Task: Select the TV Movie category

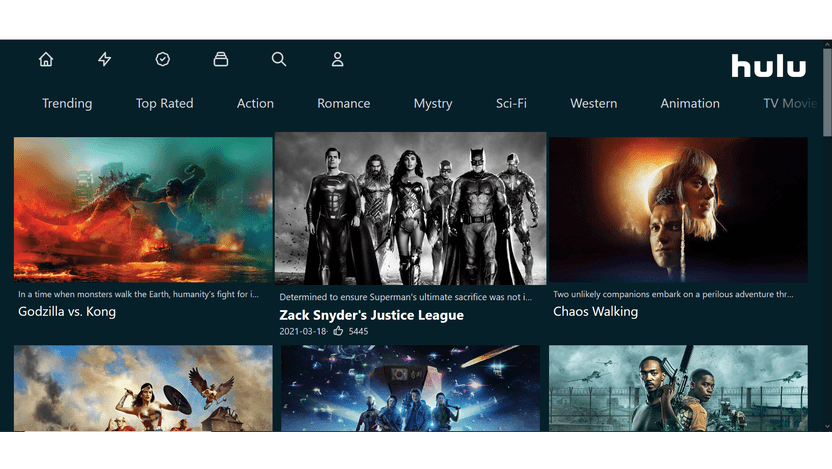Action: tap(790, 103)
